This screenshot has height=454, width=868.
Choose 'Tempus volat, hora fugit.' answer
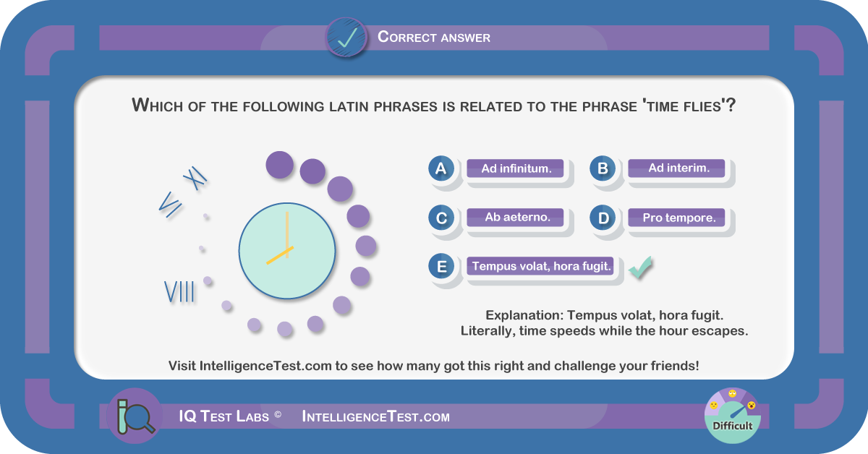(542, 266)
